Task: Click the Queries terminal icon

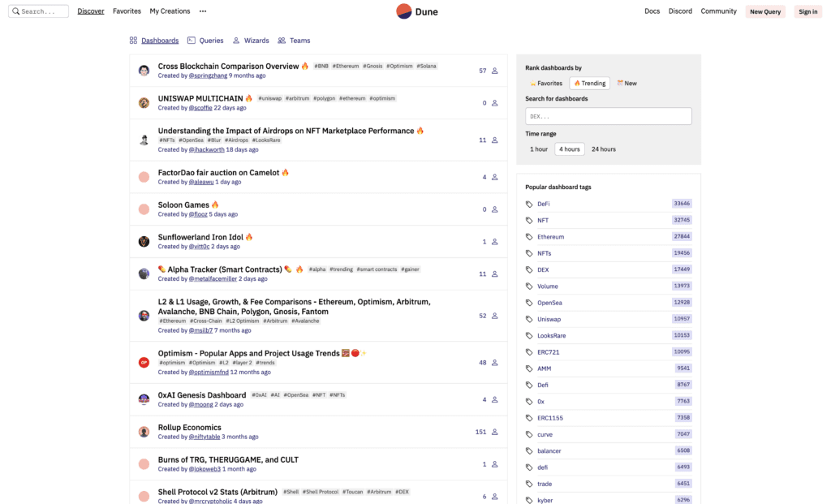Action: pos(192,41)
